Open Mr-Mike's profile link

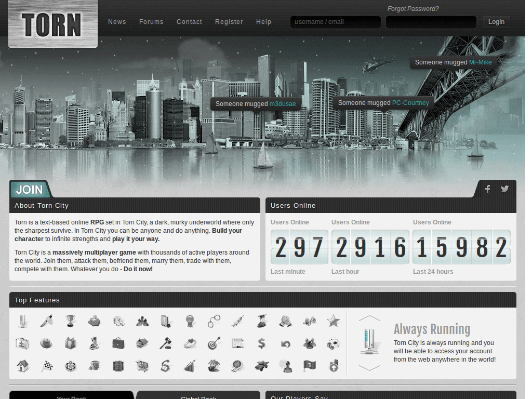pyautogui.click(x=480, y=62)
